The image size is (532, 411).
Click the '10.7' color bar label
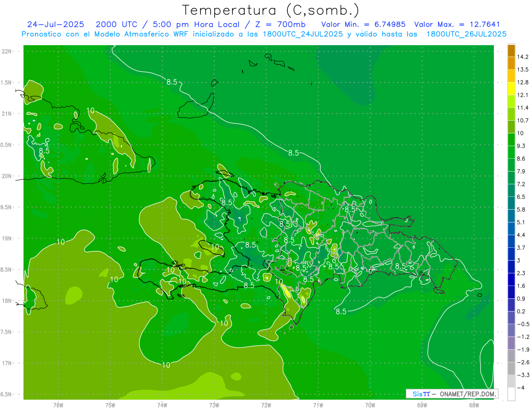coord(524,120)
